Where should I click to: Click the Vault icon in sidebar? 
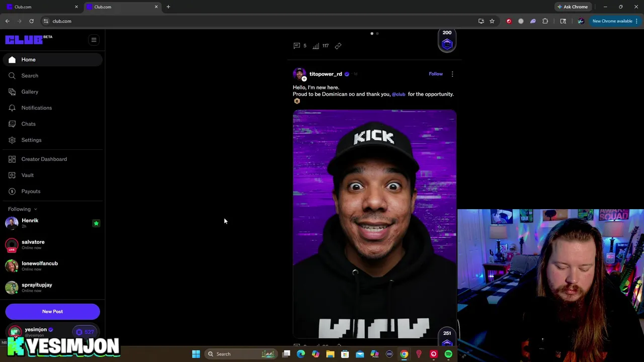(12, 175)
